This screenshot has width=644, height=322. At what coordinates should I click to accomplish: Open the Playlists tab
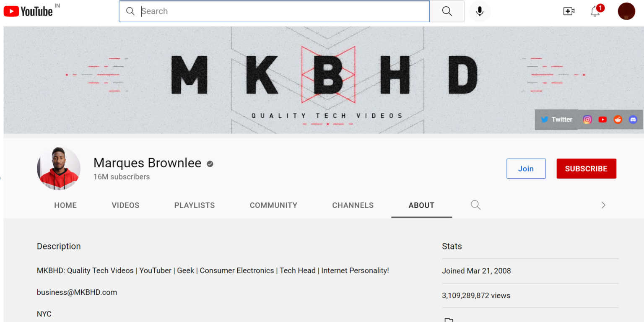tap(195, 205)
